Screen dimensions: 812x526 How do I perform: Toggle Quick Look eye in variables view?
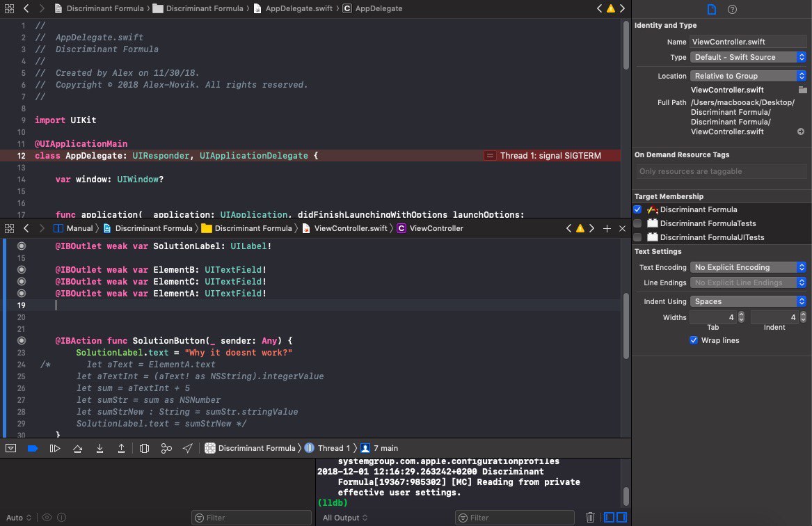click(47, 517)
